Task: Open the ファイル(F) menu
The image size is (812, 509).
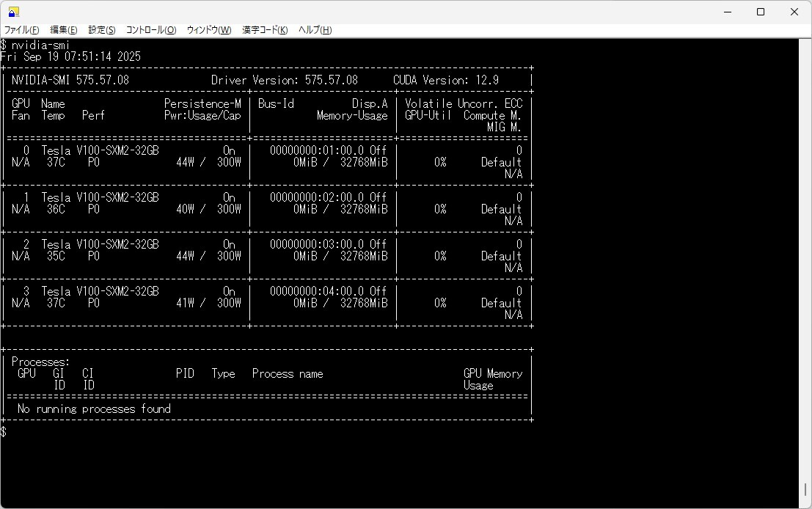Action: [x=22, y=30]
